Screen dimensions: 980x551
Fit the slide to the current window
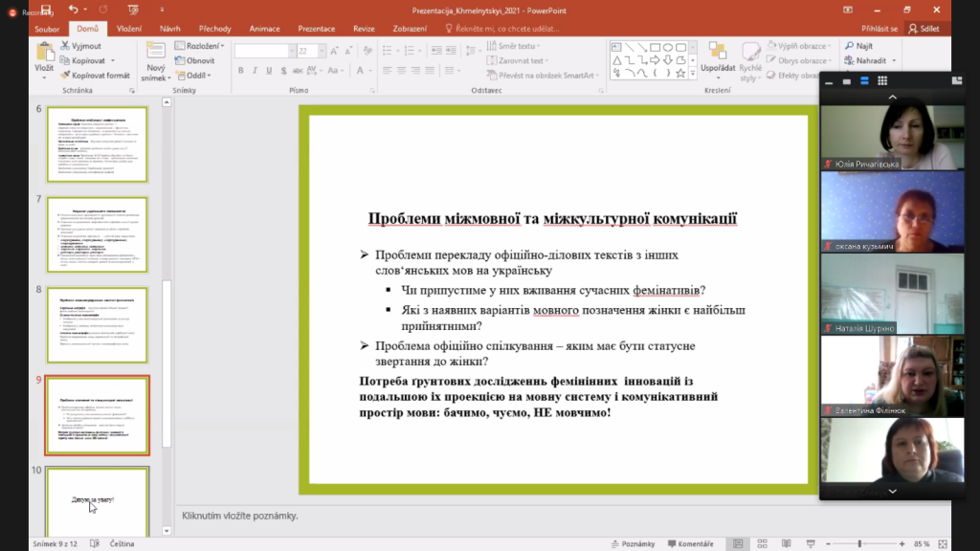pyautogui.click(x=943, y=544)
